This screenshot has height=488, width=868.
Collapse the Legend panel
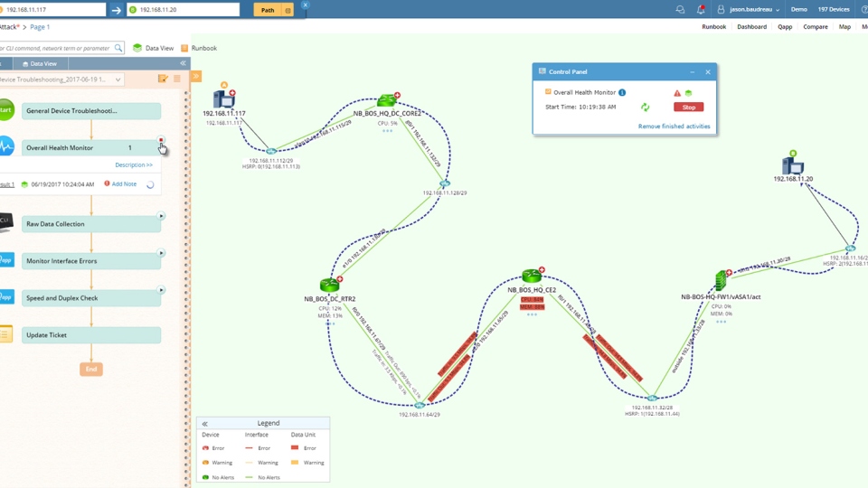point(204,423)
